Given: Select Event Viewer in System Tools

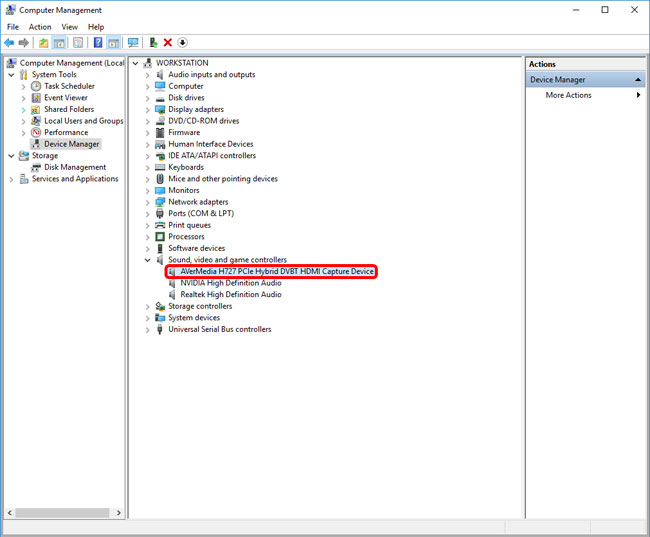Looking at the screenshot, I should click(x=66, y=98).
